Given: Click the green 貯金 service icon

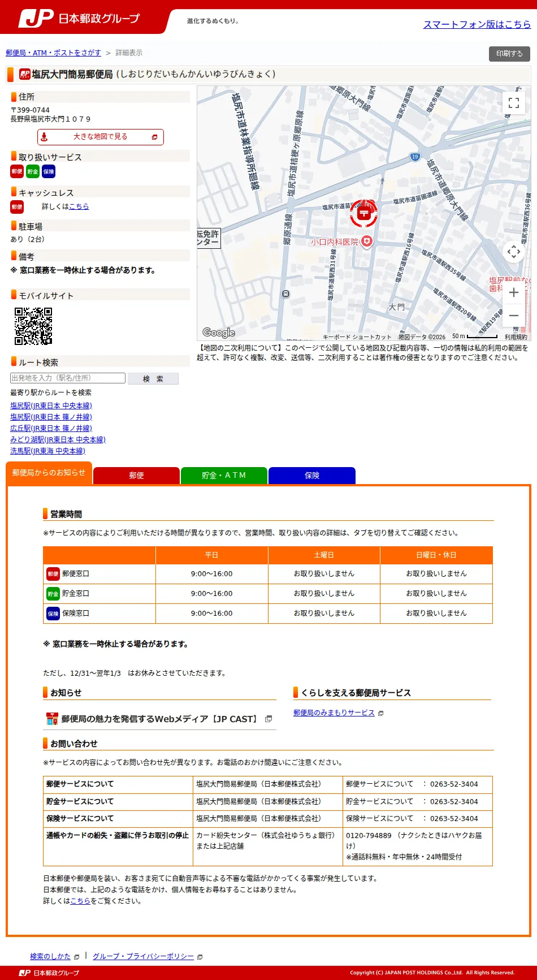Looking at the screenshot, I should (x=33, y=171).
